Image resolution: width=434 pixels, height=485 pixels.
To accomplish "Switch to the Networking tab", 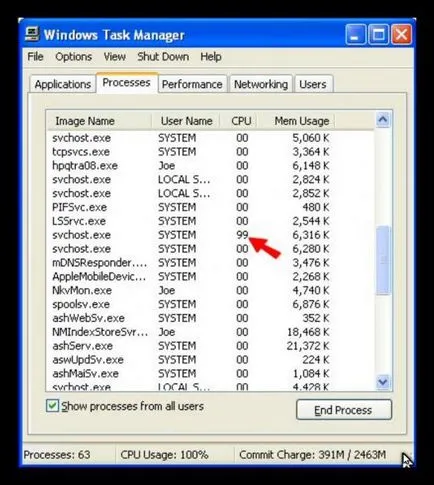I will (x=261, y=84).
